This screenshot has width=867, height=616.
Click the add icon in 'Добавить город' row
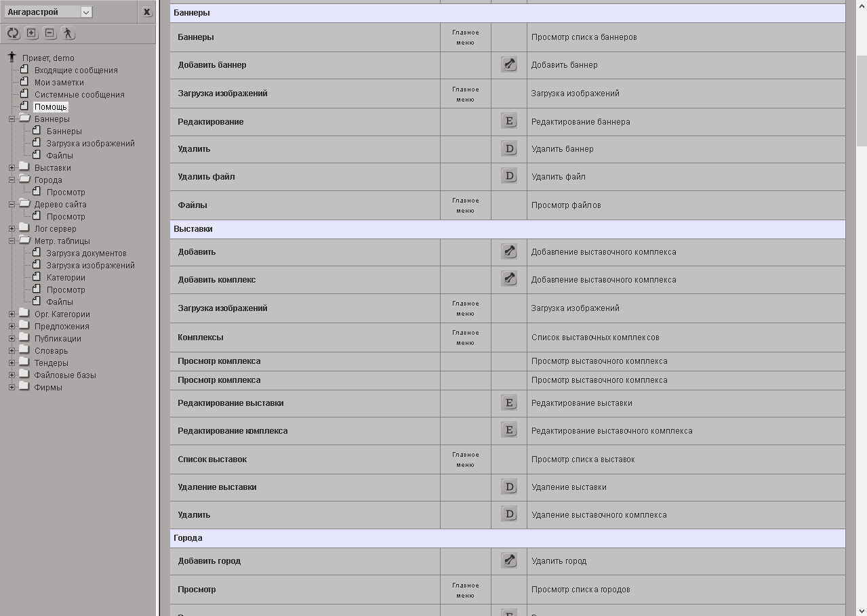[508, 560]
